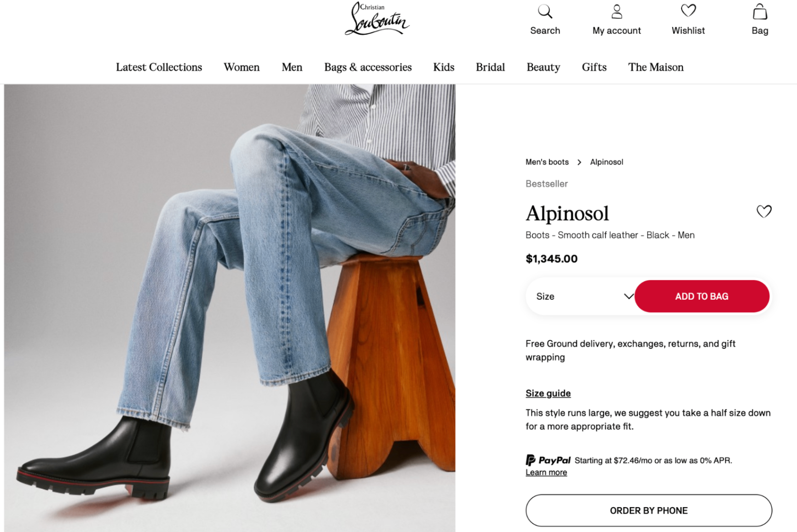Select ORDER BY PHONE
Image resolution: width=797 pixels, height=532 pixels.
pos(648,510)
